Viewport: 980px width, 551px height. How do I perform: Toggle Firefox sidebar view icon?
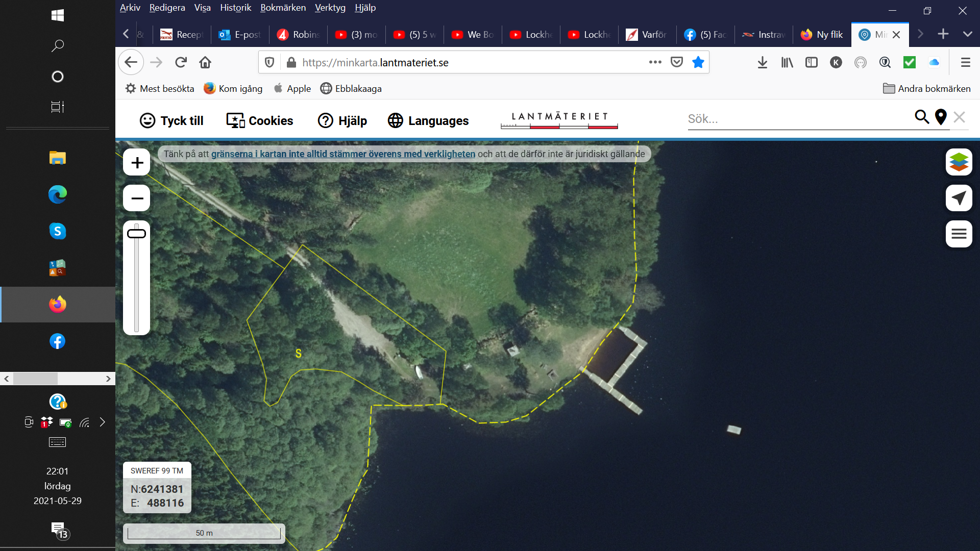pyautogui.click(x=811, y=62)
